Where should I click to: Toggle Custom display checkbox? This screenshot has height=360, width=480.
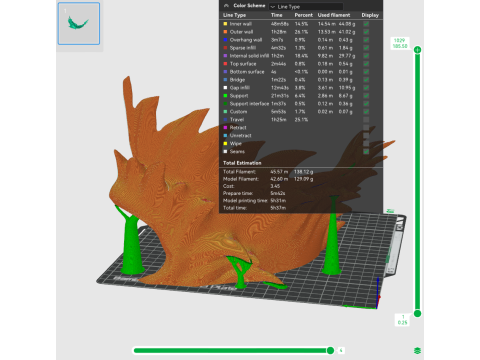pyautogui.click(x=366, y=112)
